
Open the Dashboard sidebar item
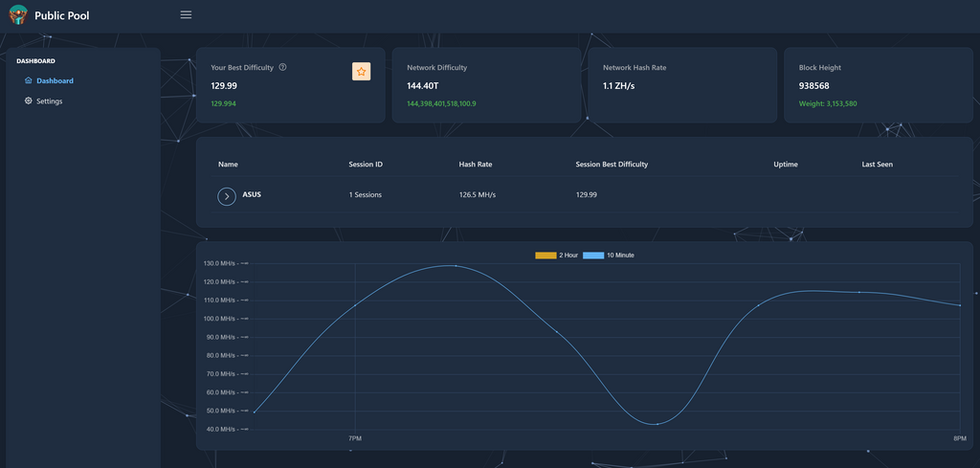click(x=55, y=80)
